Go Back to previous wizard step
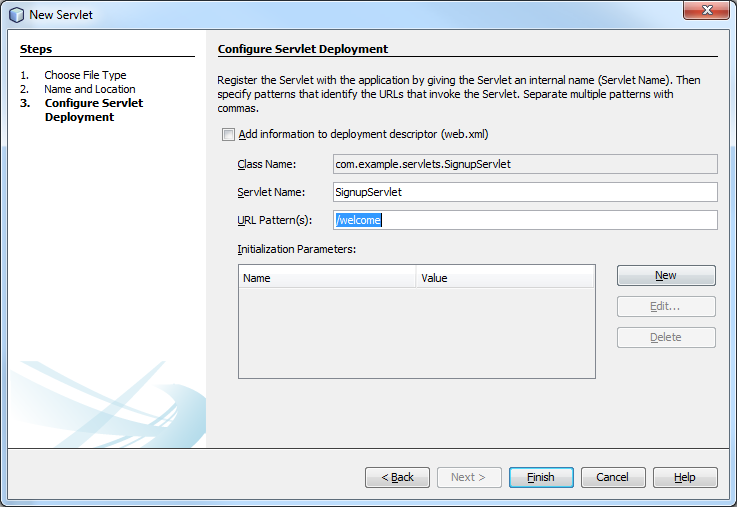Screen dimensions: 737x507 397,477
